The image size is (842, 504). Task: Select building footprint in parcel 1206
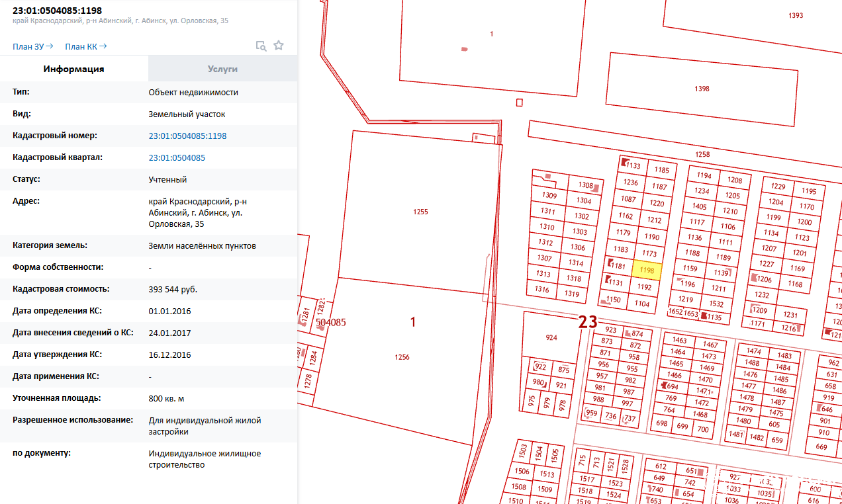click(753, 279)
